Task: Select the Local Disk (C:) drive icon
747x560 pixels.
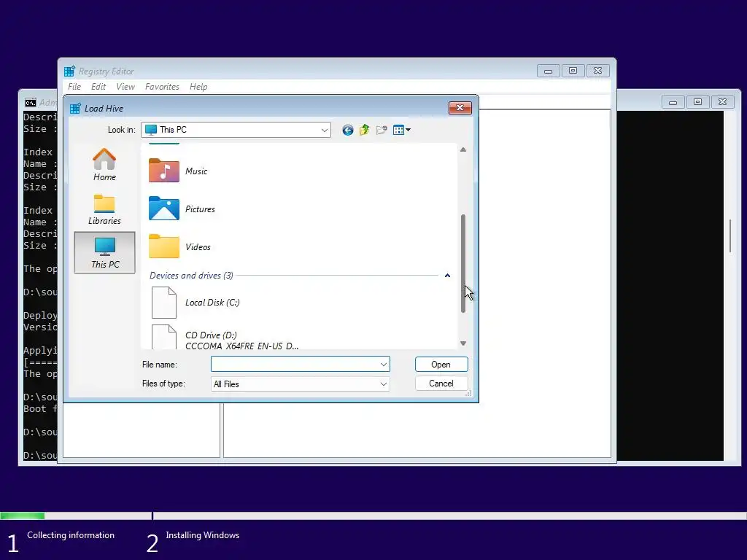Action: 164,303
